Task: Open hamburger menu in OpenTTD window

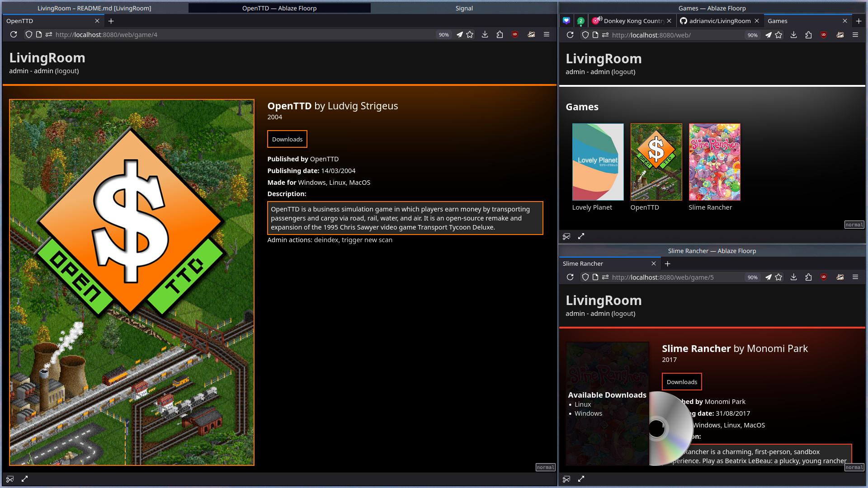Action: coord(547,34)
